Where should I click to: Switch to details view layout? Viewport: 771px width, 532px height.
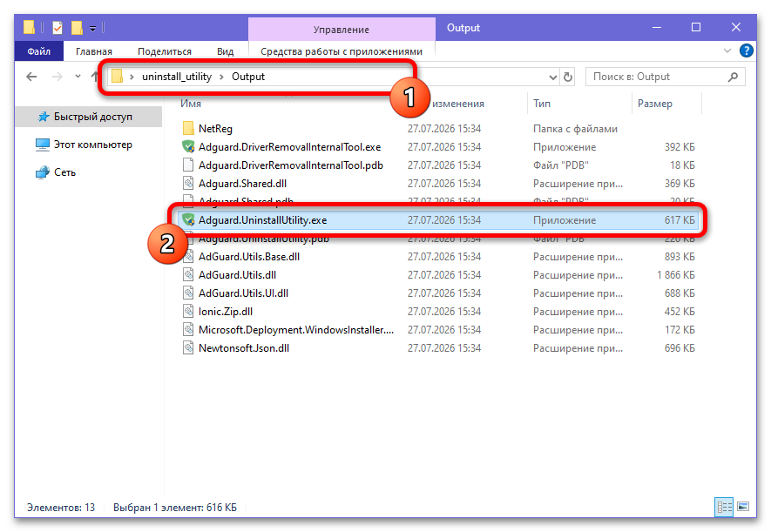pyautogui.click(x=724, y=507)
